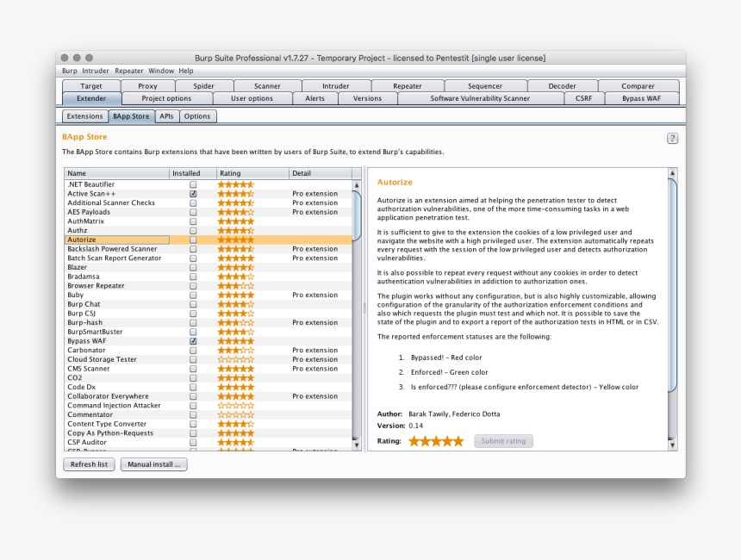
Task: Open the Scanner tab
Action: [x=267, y=85]
